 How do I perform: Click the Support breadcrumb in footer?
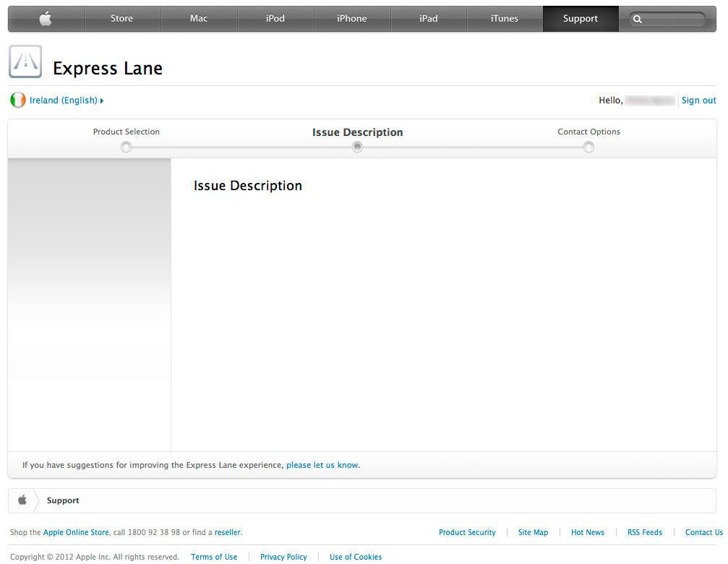click(63, 500)
